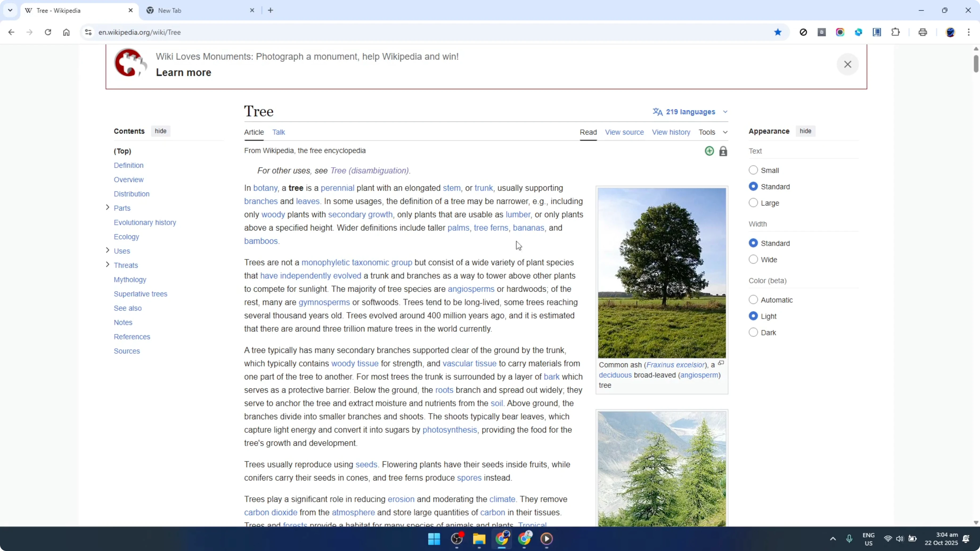Close the New Tab browser tab
Screen dimensions: 980x551
click(x=252, y=10)
